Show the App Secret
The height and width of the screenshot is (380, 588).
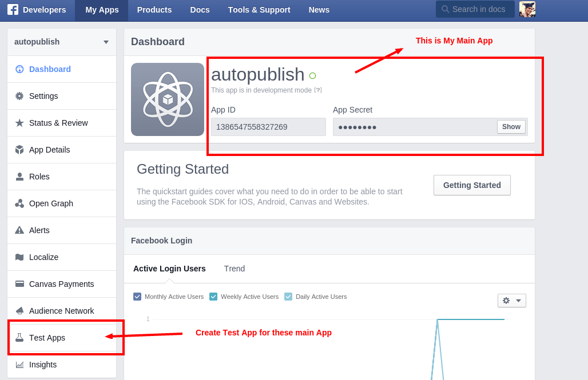tap(511, 127)
